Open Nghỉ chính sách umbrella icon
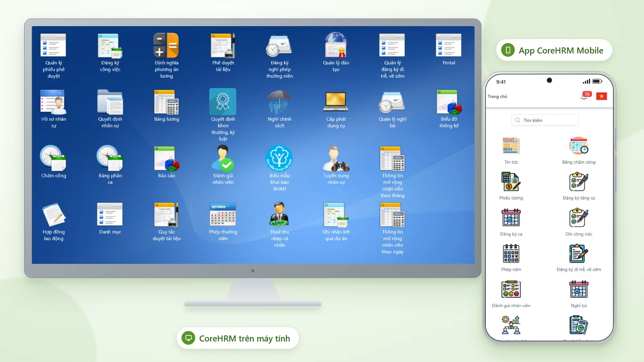 (x=279, y=102)
